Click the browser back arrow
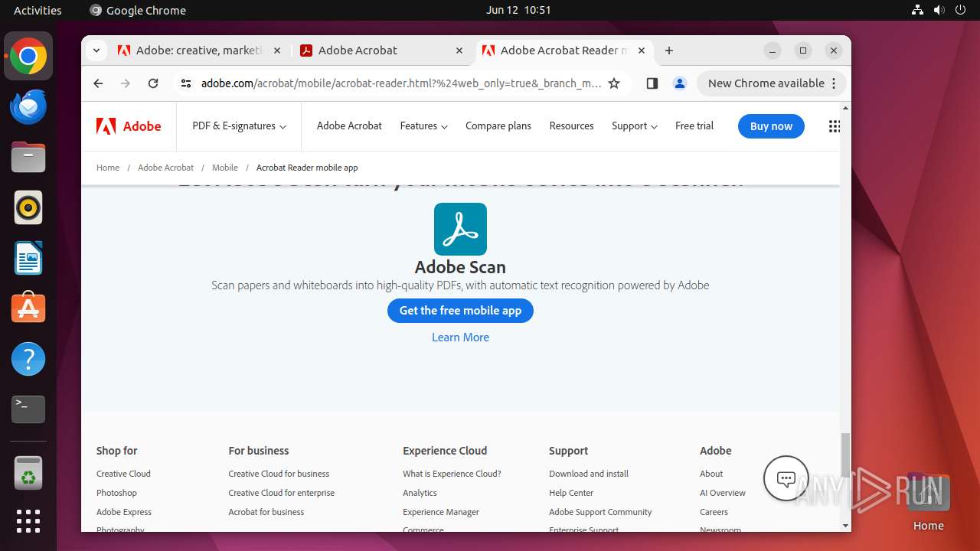 tap(98, 83)
